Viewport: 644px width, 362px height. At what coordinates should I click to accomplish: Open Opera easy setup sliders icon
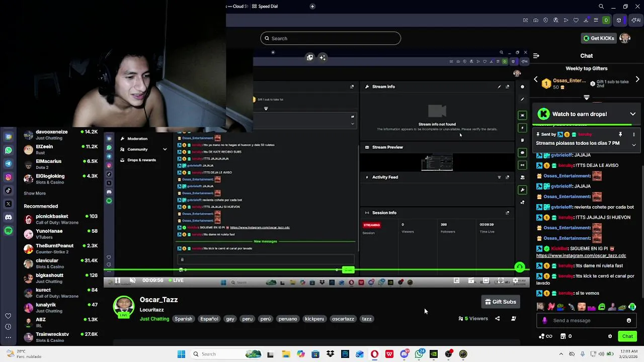coord(596,20)
